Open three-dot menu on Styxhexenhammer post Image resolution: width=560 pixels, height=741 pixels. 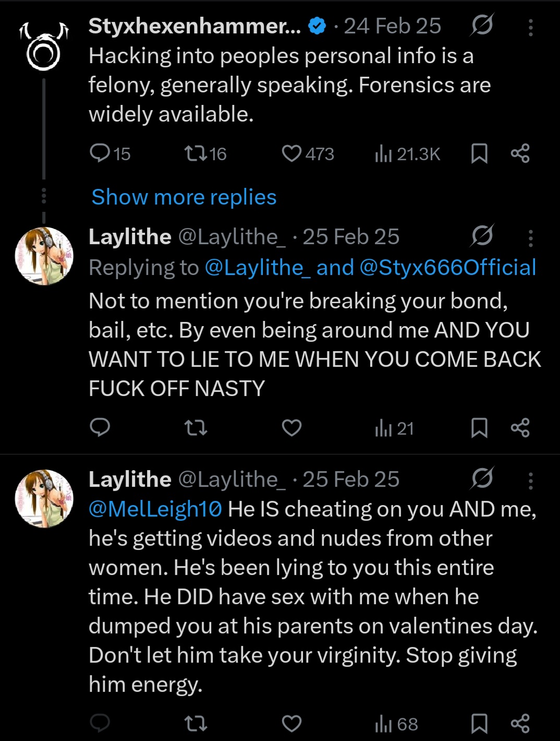click(x=530, y=27)
